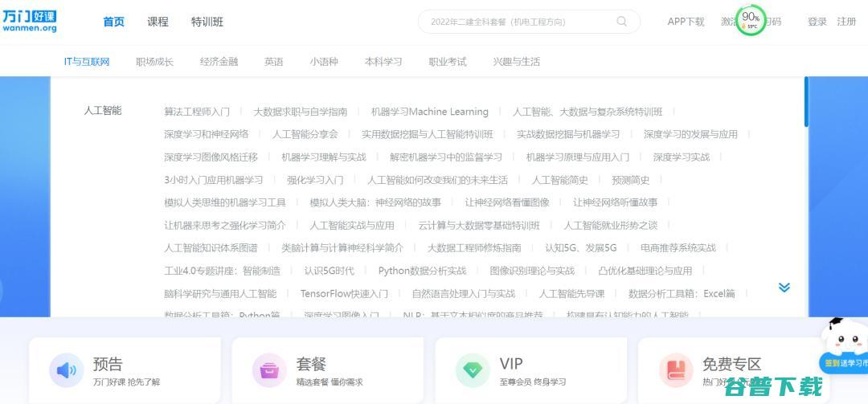
Task: Click the APP下载 link
Action: (686, 22)
